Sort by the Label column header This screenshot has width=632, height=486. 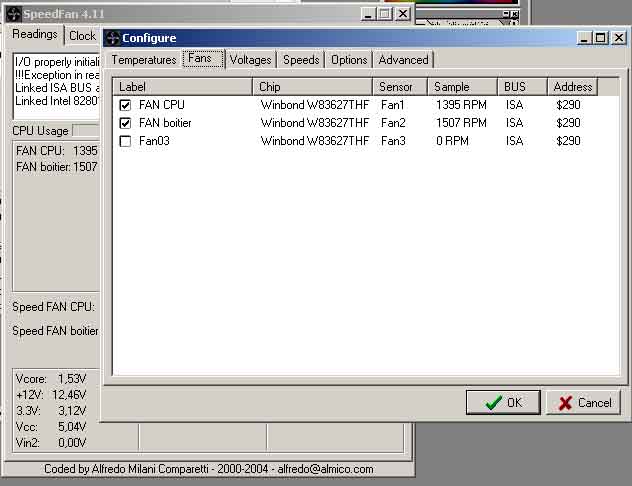pos(183,87)
